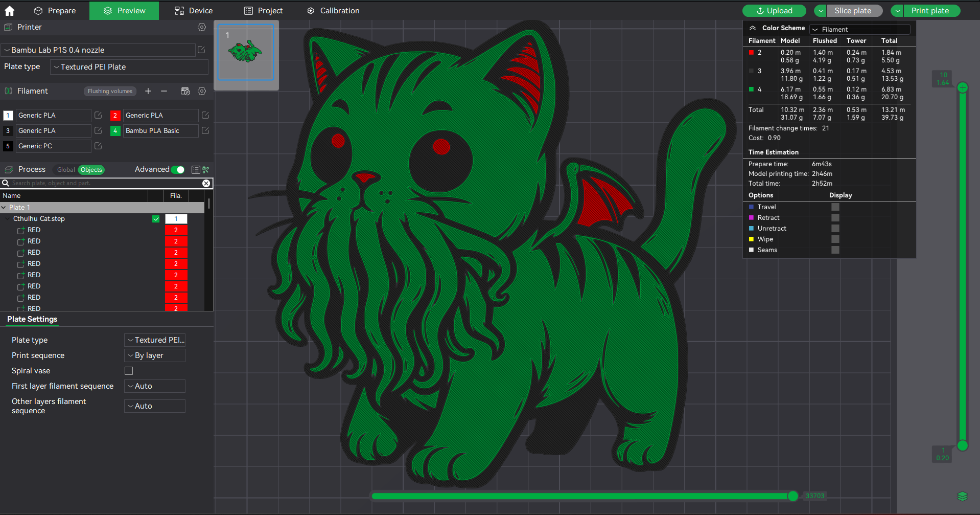
Task: Click the plus icon atop layer slider
Action: point(963,87)
